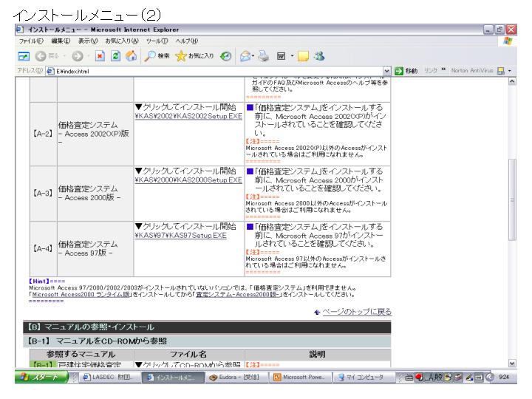Click the 【B-1】マニュアルをCD-ROMから参照 heading
This screenshot has height=399, width=532.
tap(207, 341)
